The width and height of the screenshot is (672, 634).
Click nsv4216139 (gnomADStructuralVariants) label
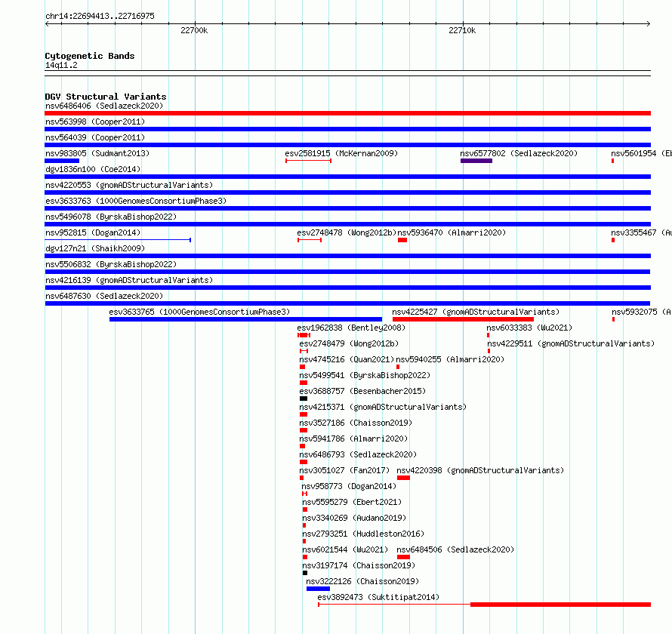[129, 280]
